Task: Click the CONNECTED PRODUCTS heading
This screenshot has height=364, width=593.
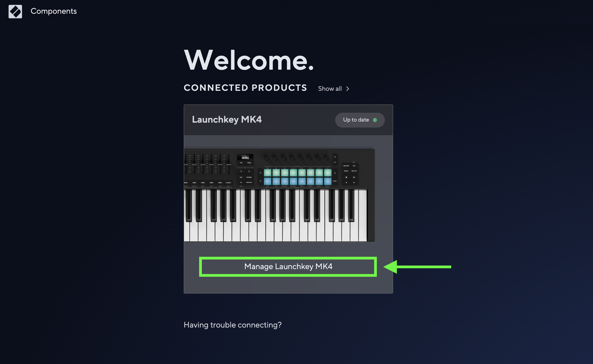Action: coord(245,88)
